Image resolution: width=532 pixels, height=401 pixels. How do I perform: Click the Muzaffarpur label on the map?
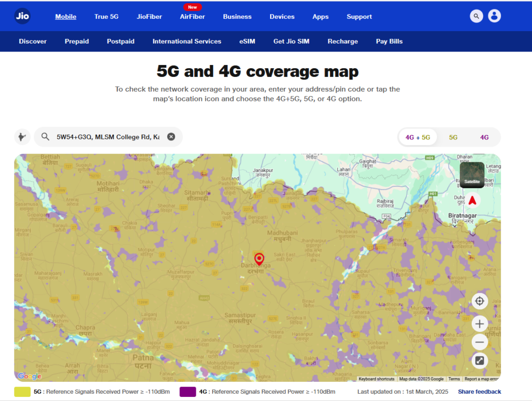pos(181,274)
